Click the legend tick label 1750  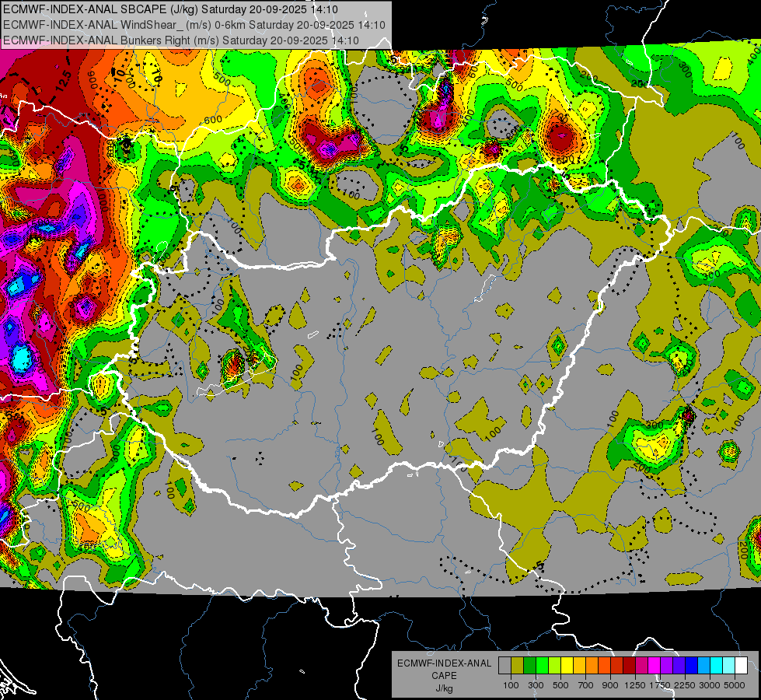pyautogui.click(x=660, y=685)
